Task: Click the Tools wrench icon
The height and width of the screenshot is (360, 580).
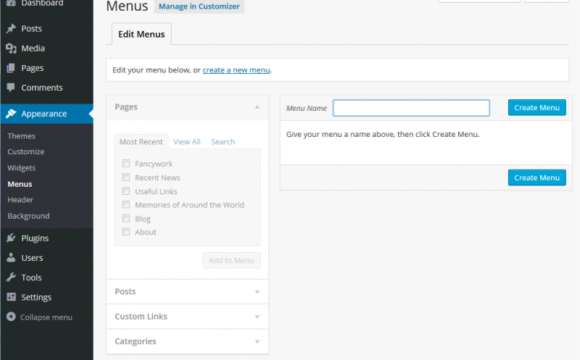Action: tap(11, 277)
